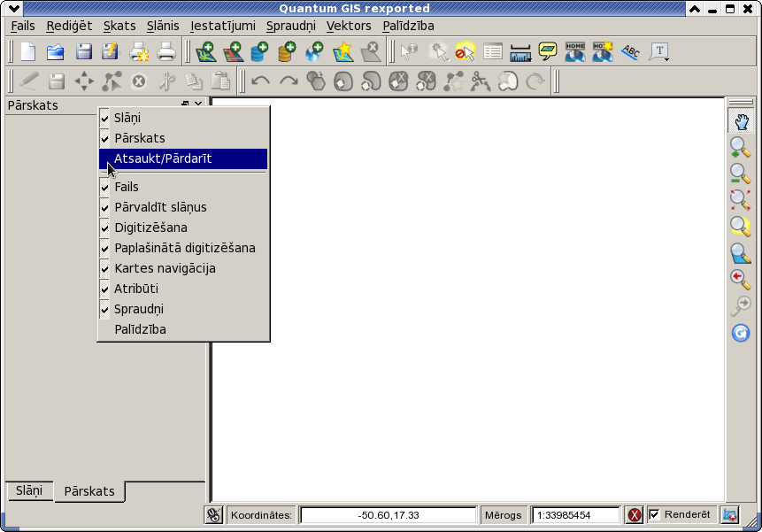
Task: Open the window menu chevron in title bar
Action: (14, 8)
